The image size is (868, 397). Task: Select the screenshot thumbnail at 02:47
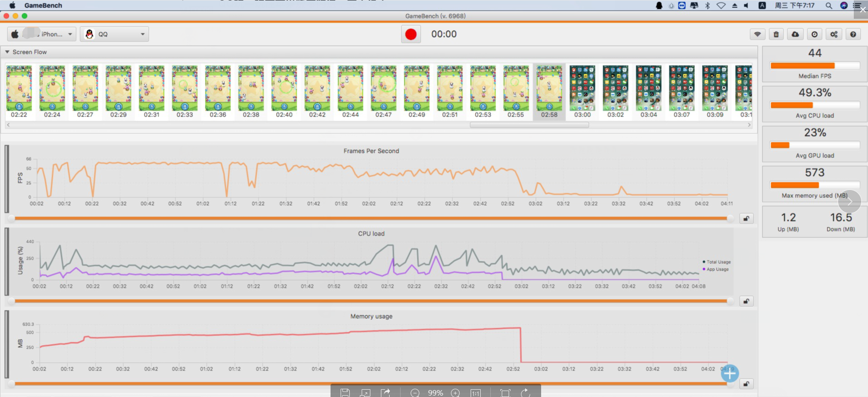384,92
